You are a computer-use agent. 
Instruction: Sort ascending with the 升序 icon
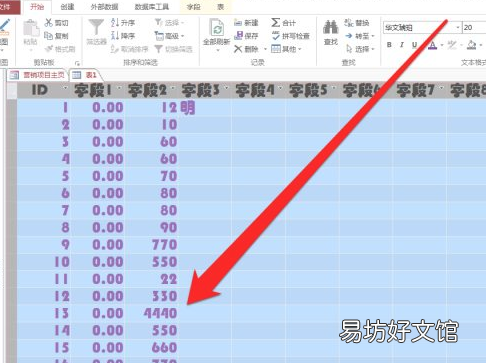(115, 23)
